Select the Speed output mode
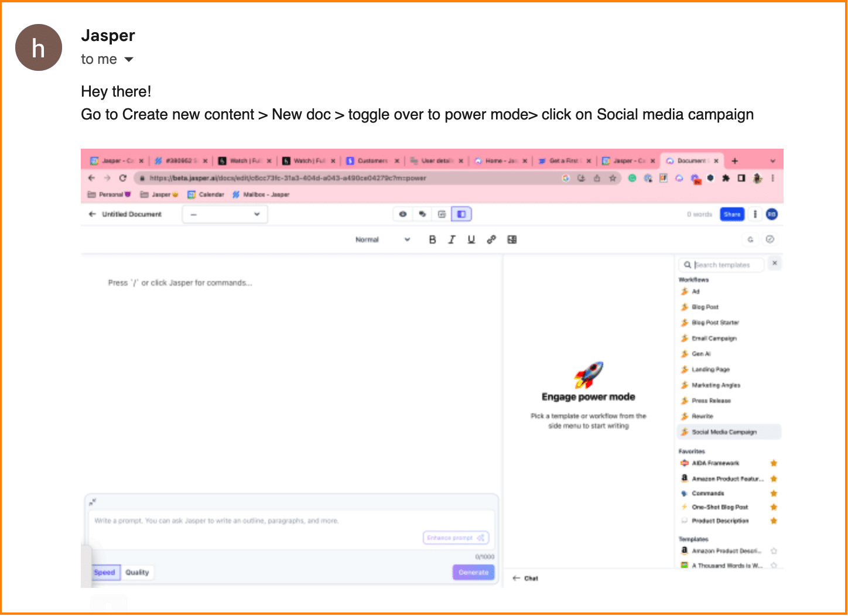This screenshot has width=848, height=616. pos(105,573)
